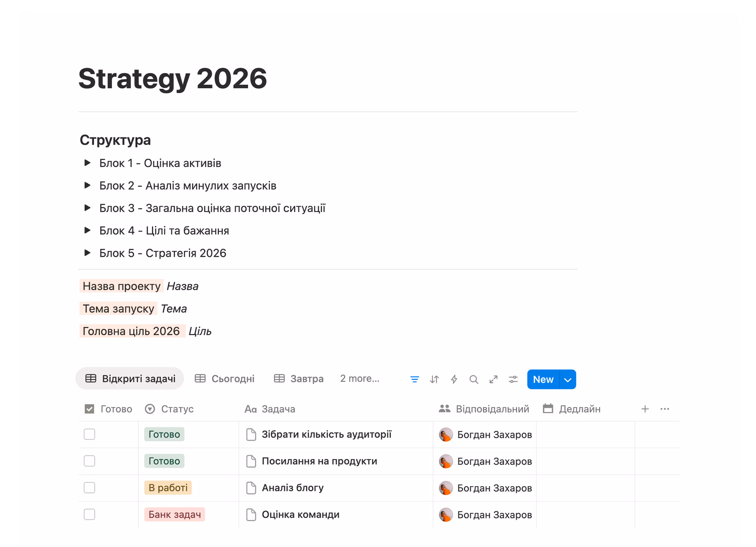
Task: Switch to the Завтра view tab
Action: [299, 378]
